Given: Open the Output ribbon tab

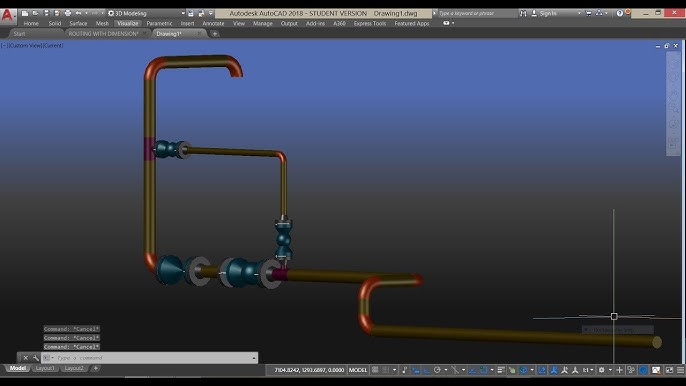Looking at the screenshot, I should tap(289, 24).
